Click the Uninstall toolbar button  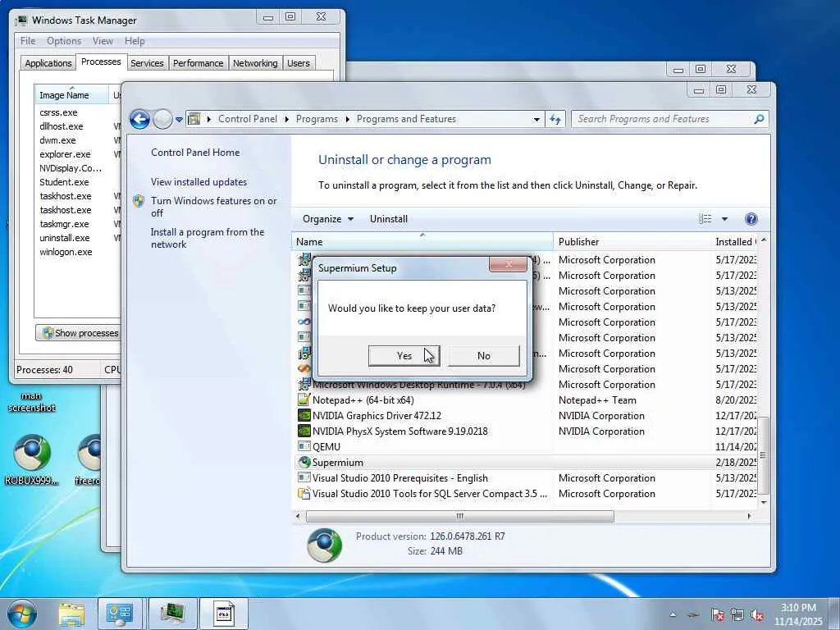(388, 218)
